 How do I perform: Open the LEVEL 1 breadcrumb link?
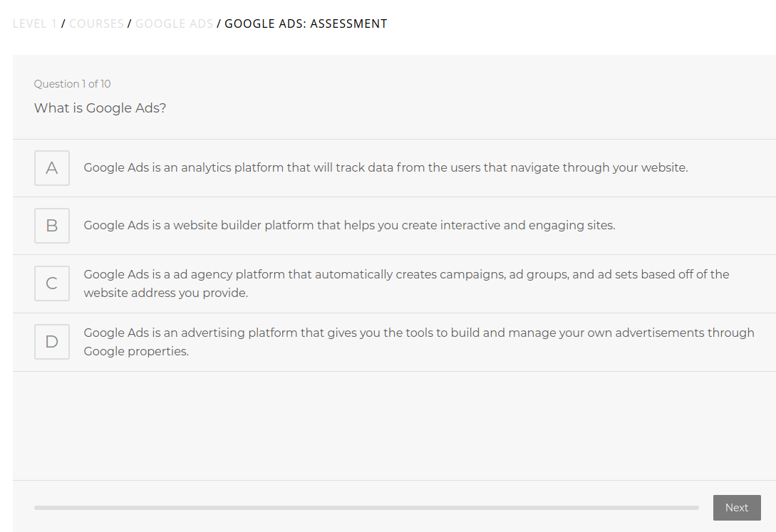click(35, 24)
